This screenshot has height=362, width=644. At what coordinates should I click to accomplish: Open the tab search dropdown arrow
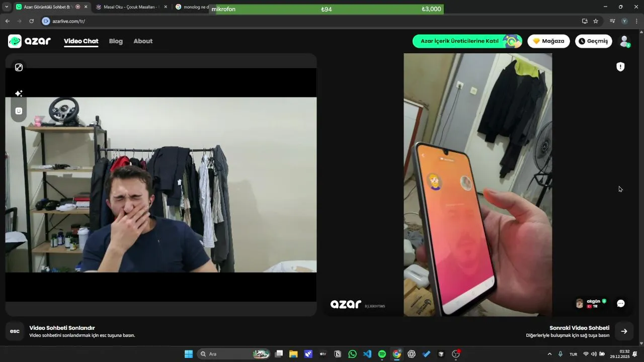(7, 7)
